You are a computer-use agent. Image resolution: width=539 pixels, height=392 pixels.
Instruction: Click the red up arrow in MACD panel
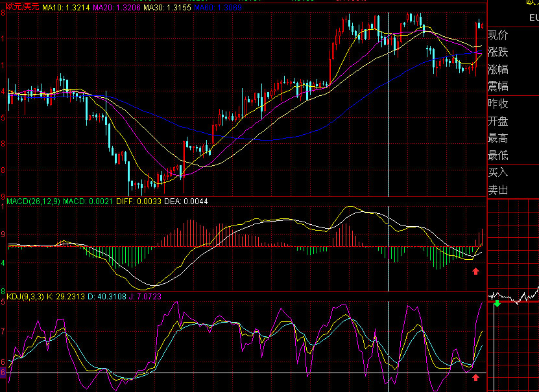475,271
